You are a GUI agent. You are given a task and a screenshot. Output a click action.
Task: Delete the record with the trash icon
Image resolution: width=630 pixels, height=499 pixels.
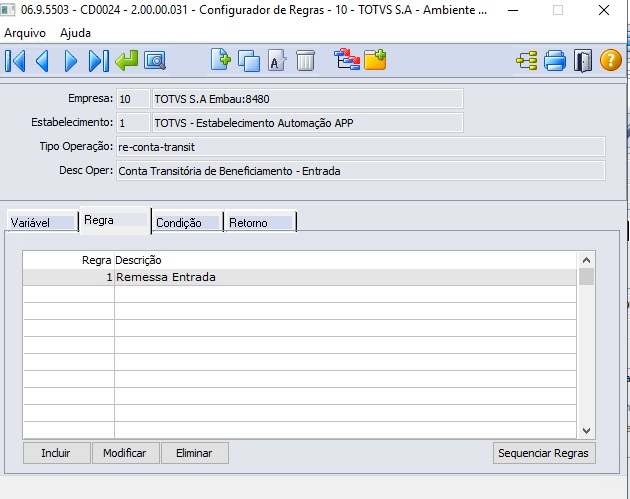(x=305, y=61)
